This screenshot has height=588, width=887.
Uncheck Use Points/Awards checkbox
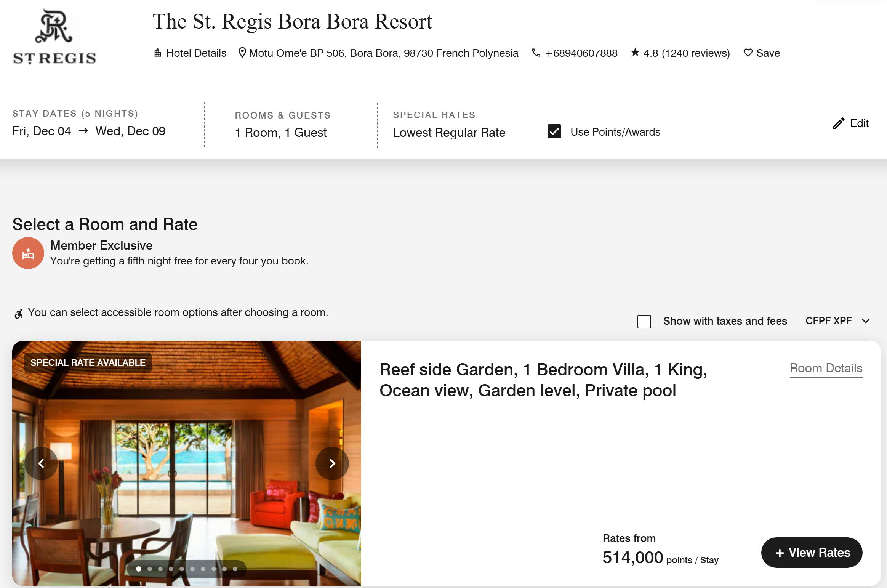pos(554,131)
